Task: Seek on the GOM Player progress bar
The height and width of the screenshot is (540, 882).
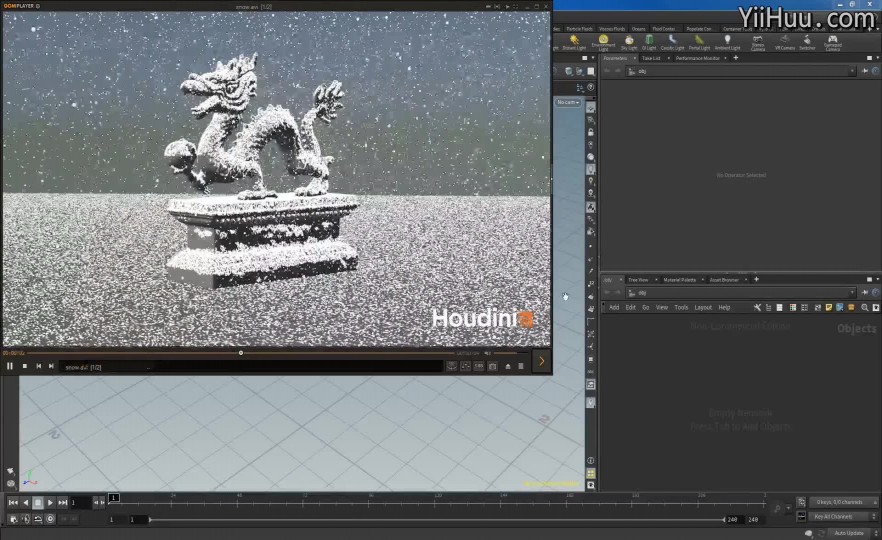Action: point(240,353)
